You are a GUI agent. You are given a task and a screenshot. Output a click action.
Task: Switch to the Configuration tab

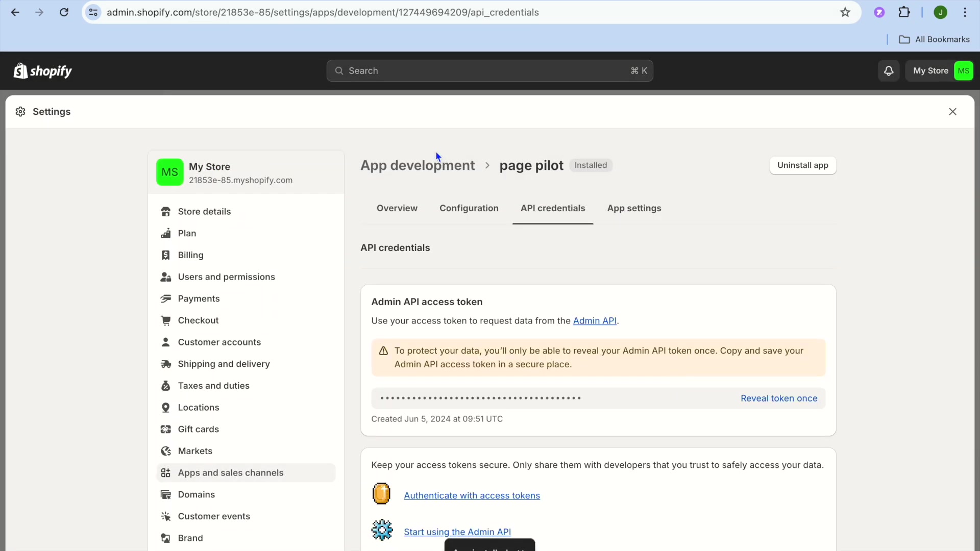[469, 208]
